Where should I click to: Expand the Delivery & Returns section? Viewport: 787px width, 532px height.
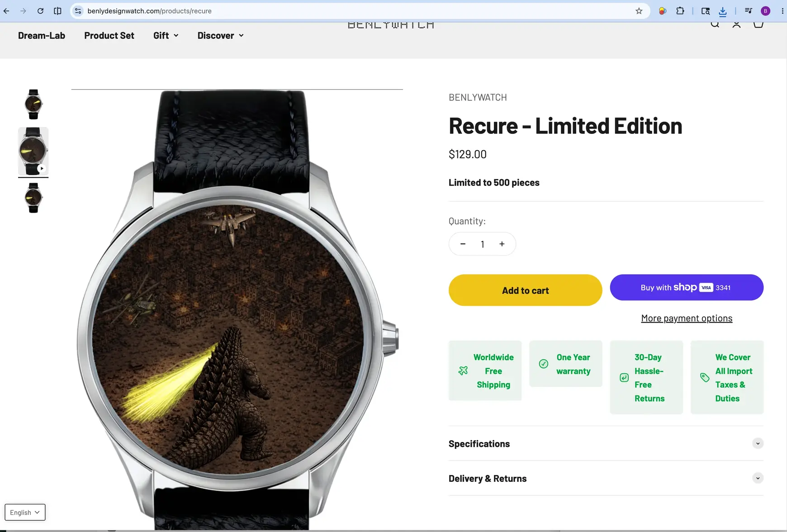pos(606,478)
